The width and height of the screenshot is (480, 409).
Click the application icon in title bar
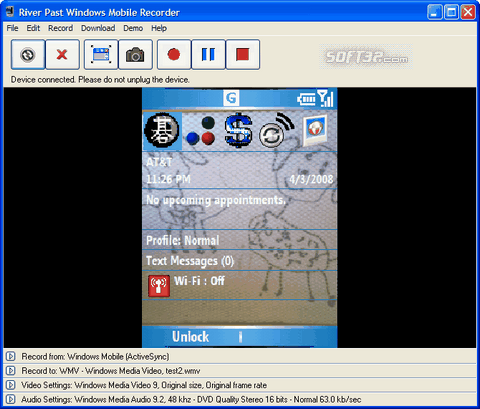coord(10,12)
